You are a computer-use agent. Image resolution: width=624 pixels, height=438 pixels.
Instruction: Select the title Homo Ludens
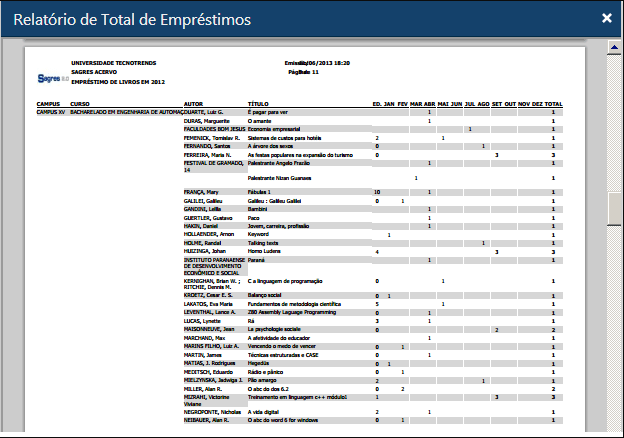[x=264, y=252]
